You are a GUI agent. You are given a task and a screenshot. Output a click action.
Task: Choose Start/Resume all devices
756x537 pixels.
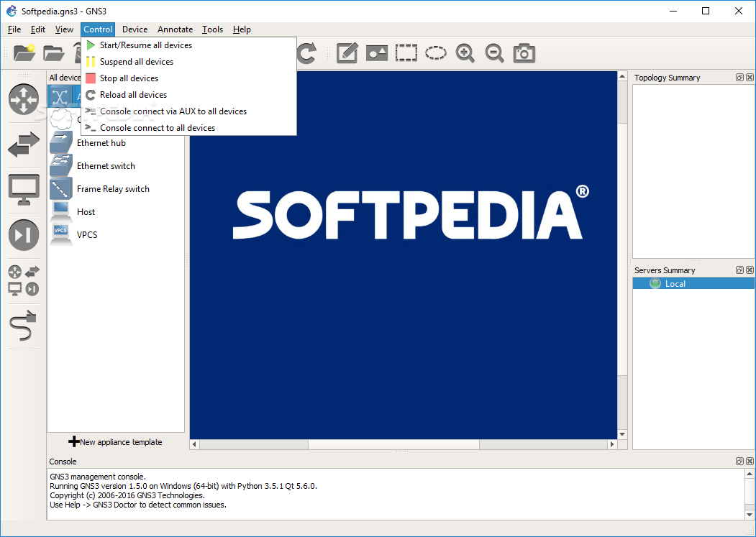[x=188, y=45]
